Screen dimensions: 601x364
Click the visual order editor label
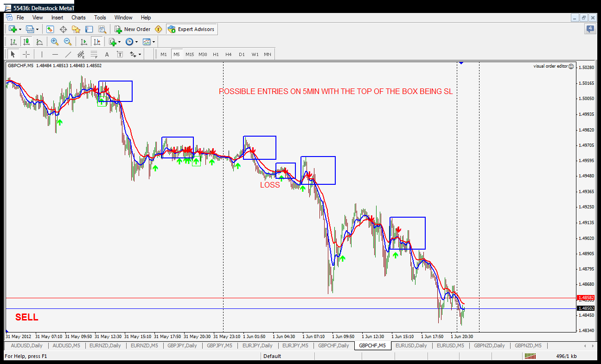tap(550, 66)
